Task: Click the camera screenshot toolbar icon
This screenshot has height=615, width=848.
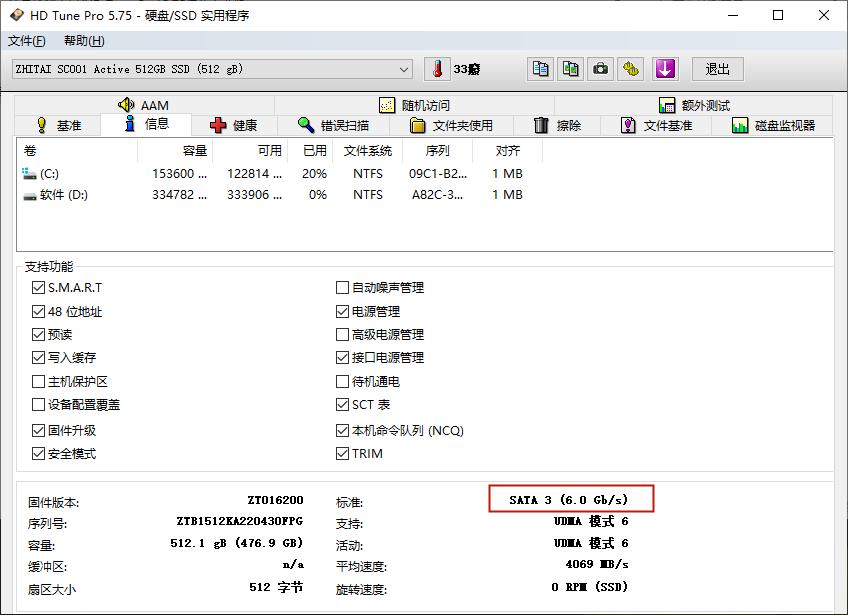Action: pyautogui.click(x=599, y=69)
